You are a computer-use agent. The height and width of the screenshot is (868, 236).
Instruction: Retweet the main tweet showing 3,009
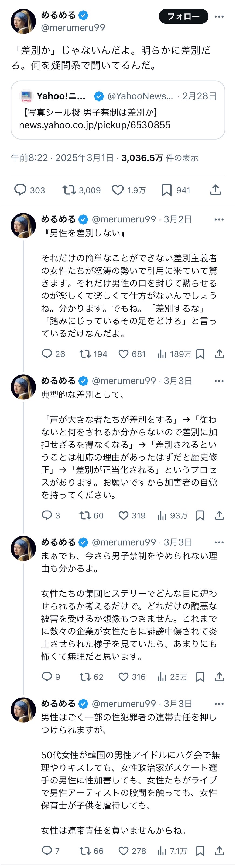point(69,190)
